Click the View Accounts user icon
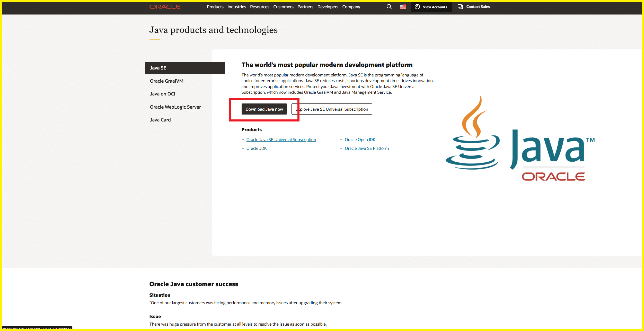 click(417, 7)
